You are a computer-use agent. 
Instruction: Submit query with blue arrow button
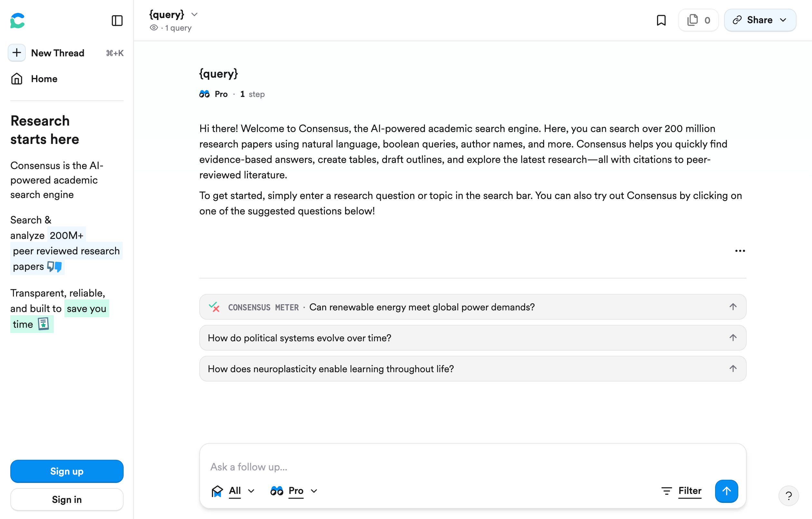tap(726, 491)
